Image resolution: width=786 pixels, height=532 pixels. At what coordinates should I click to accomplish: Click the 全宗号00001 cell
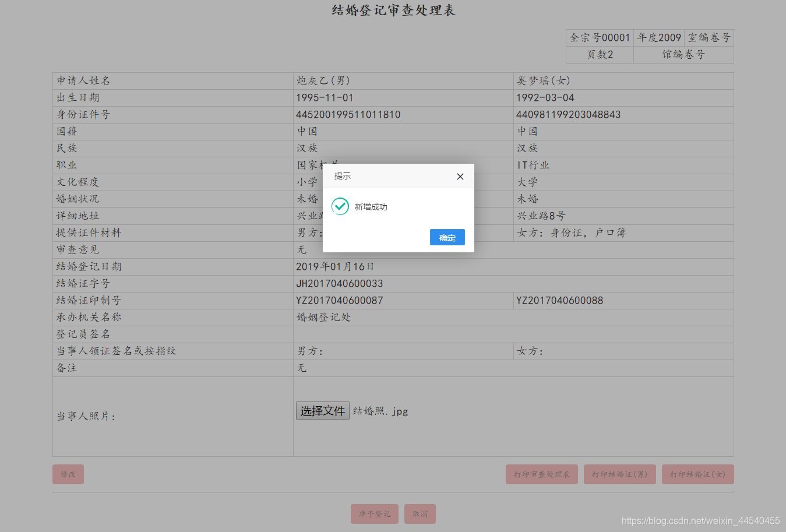pos(600,38)
